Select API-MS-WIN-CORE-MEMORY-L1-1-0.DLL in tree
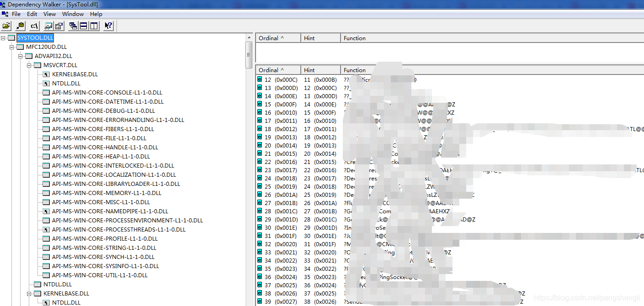 coord(106,193)
